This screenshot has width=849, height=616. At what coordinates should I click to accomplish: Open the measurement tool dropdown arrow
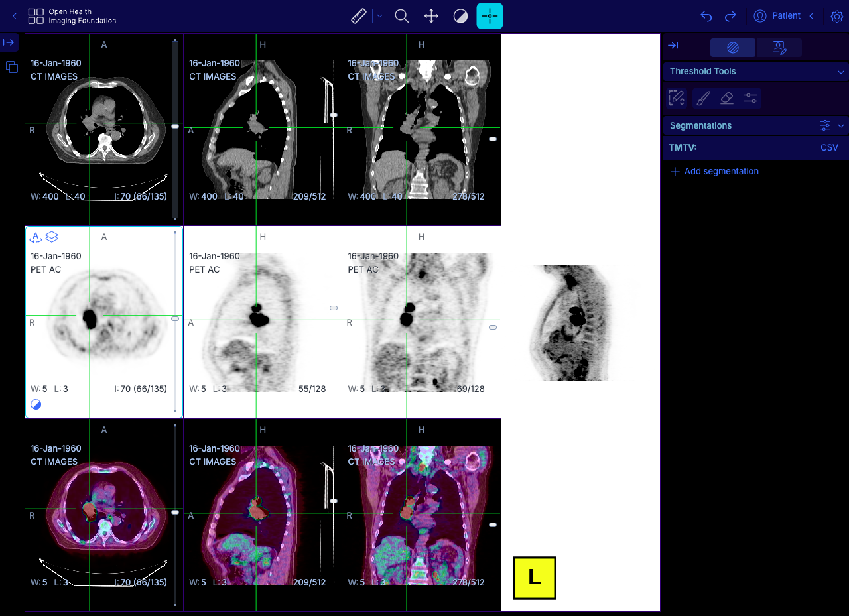[x=379, y=16]
